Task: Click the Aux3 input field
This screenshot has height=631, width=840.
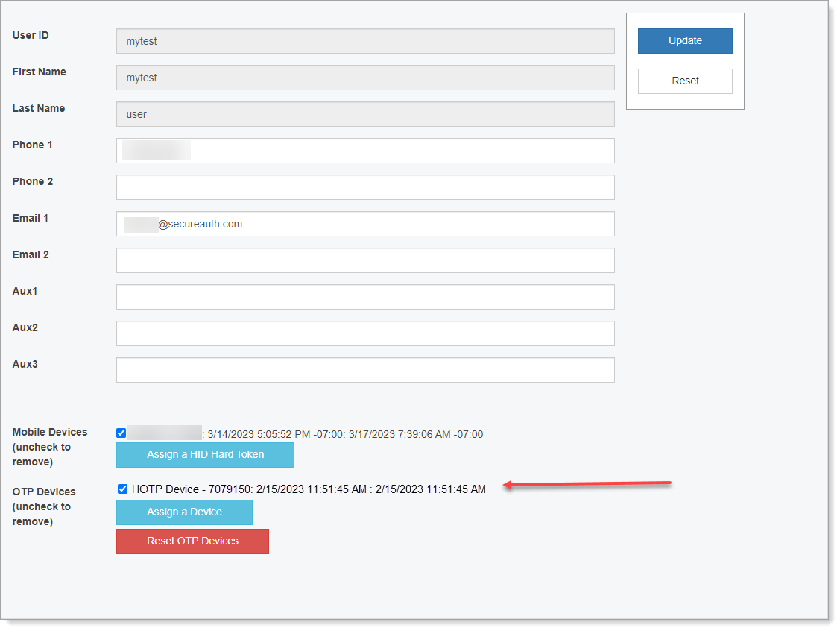Action: click(365, 370)
